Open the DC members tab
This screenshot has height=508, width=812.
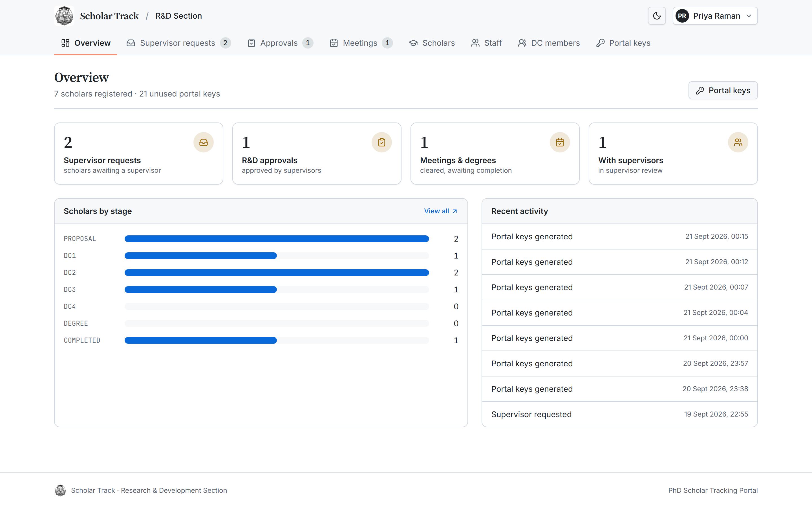pos(549,43)
